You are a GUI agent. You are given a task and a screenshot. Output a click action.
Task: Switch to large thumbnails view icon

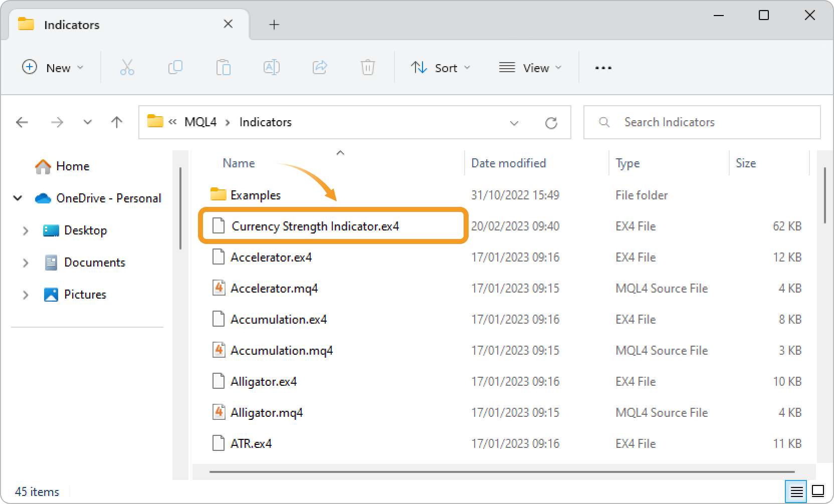[x=818, y=491]
